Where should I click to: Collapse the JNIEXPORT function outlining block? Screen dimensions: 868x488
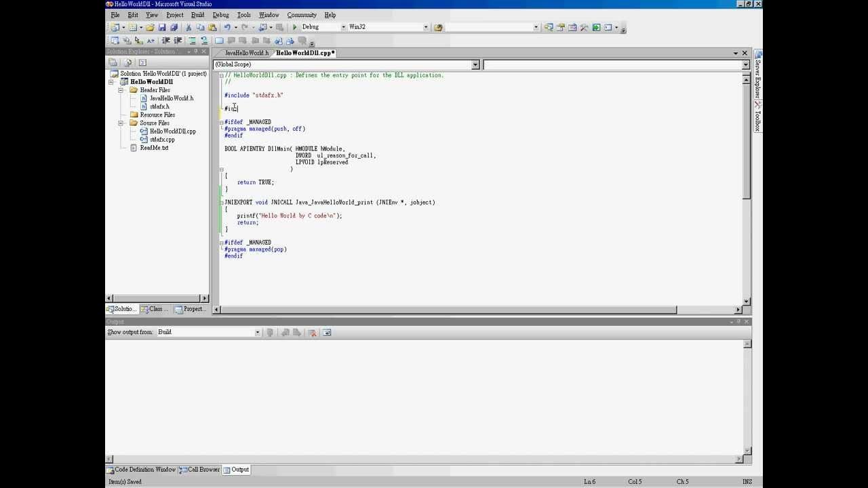coord(221,202)
